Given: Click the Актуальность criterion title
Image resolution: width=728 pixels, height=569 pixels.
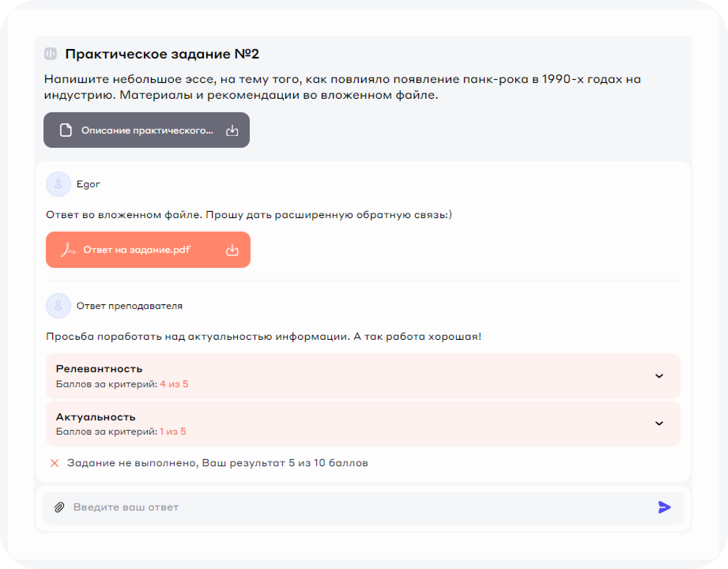Looking at the screenshot, I should (x=96, y=417).
